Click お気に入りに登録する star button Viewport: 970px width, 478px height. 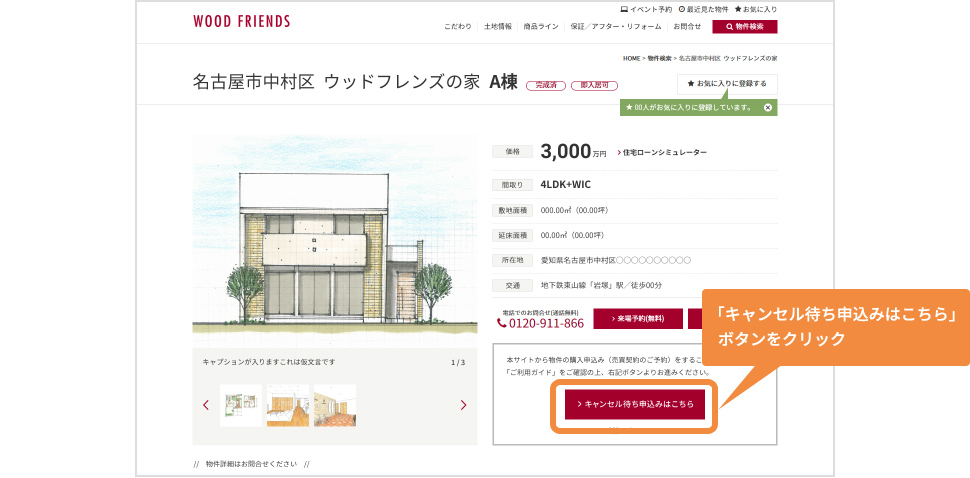727,83
